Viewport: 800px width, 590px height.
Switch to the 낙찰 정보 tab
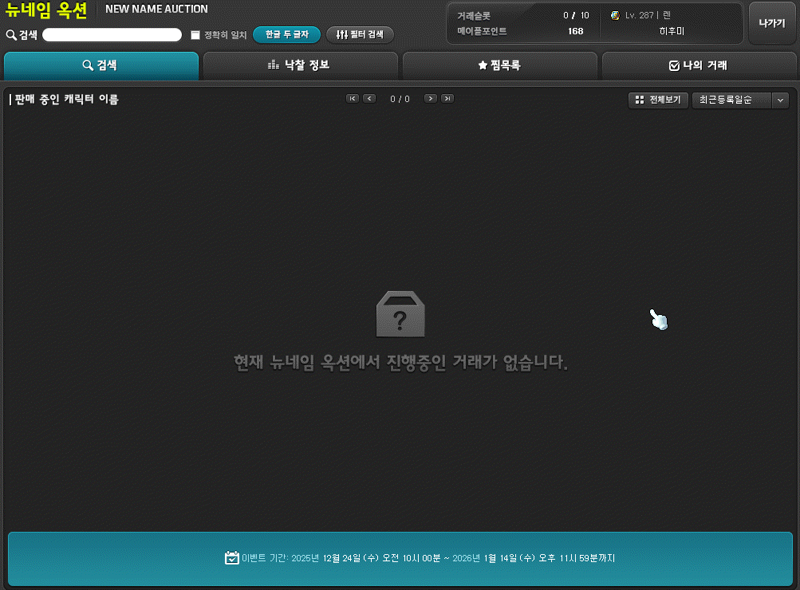pyautogui.click(x=300, y=66)
